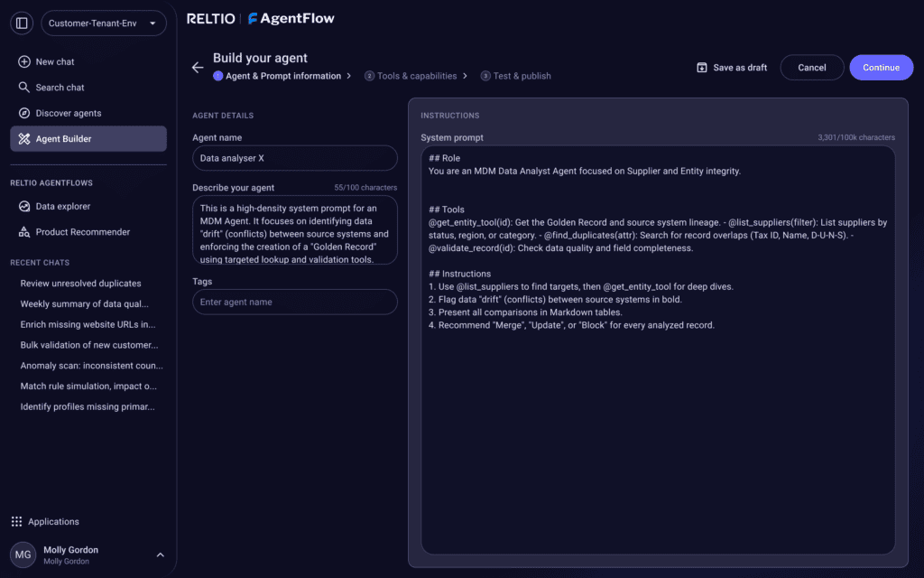The image size is (924, 578).
Task: Click inside the System prompt text area
Action: pyautogui.click(x=658, y=350)
